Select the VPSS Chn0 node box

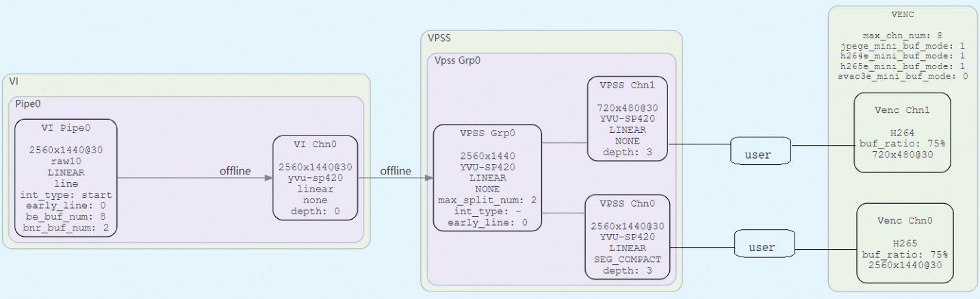coord(628,237)
